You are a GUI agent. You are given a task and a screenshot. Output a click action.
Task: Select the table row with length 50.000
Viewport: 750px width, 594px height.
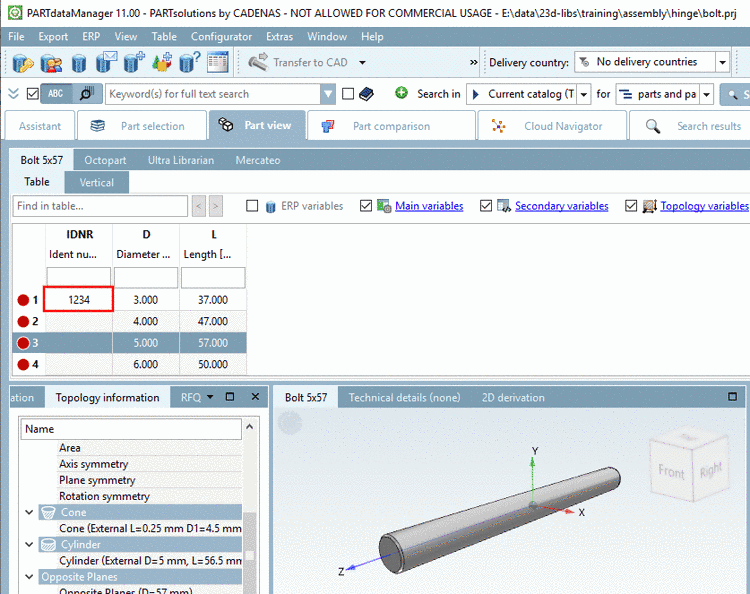click(x=130, y=364)
